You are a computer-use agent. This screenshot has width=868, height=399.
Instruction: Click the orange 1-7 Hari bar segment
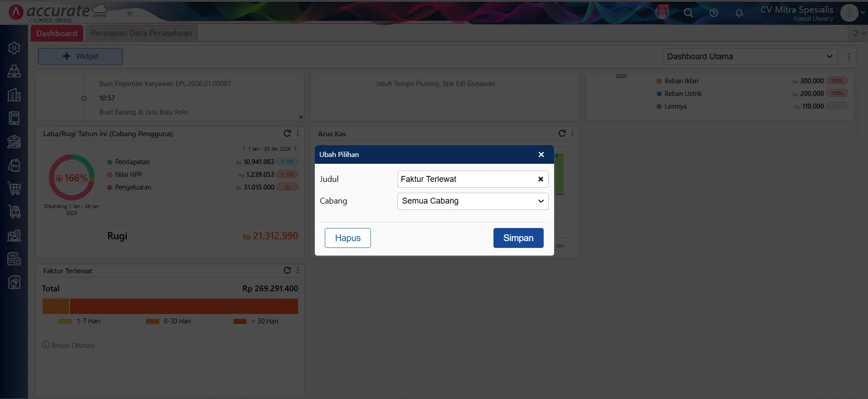pos(56,306)
